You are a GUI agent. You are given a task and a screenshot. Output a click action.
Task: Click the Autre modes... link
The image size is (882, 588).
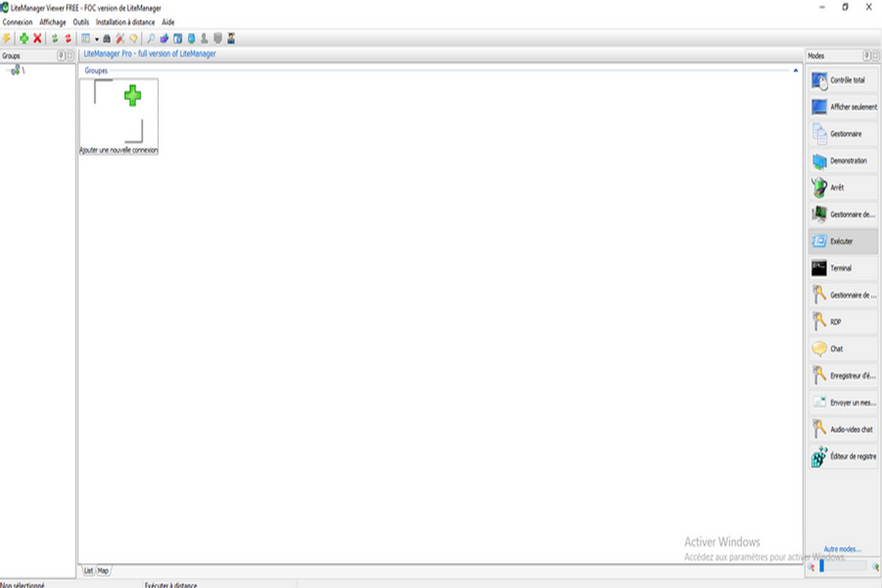(842, 549)
